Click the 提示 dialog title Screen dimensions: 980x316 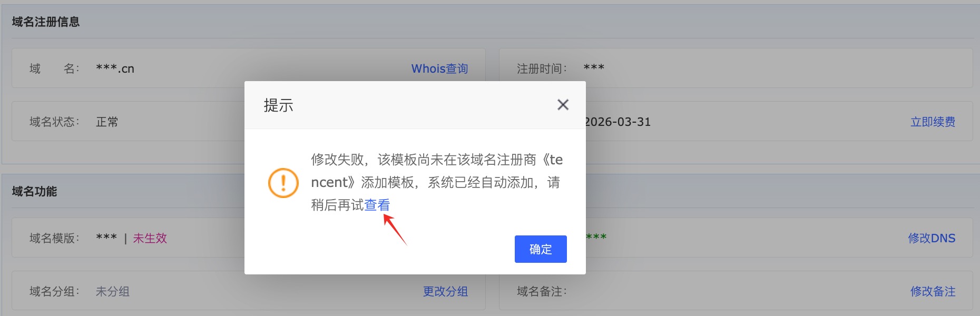click(x=278, y=105)
